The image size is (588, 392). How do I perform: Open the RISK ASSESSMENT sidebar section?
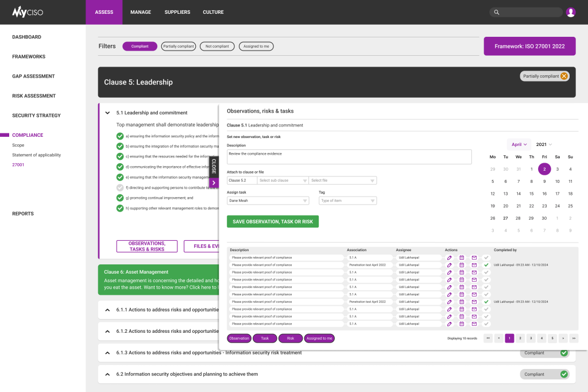(35, 95)
